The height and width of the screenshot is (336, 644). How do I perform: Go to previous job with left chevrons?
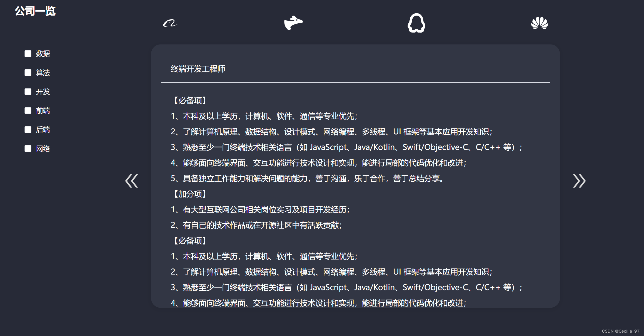[x=132, y=181]
